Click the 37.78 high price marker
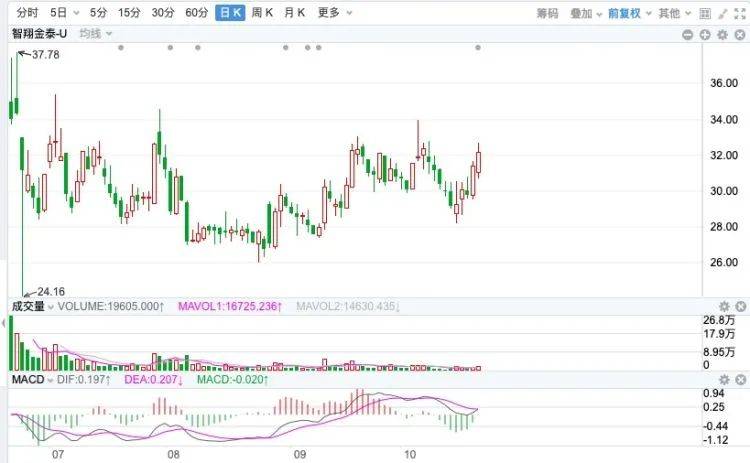 (45, 55)
